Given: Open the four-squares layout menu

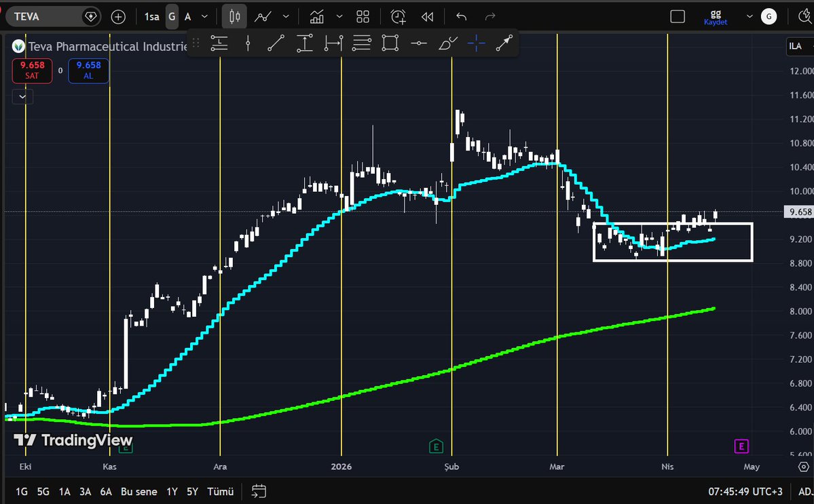Looking at the screenshot, I should (x=363, y=16).
